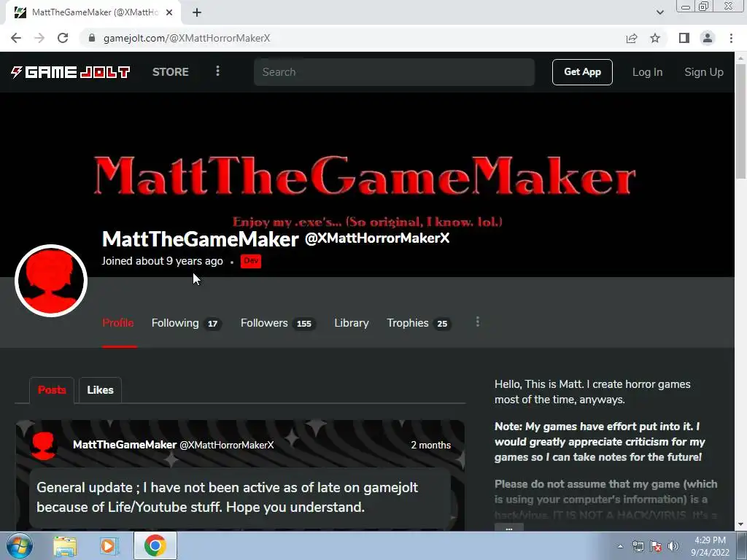Click the @XMattHorrorMakerX handle in the banner
This screenshot has width=747, height=560.
pos(377,238)
